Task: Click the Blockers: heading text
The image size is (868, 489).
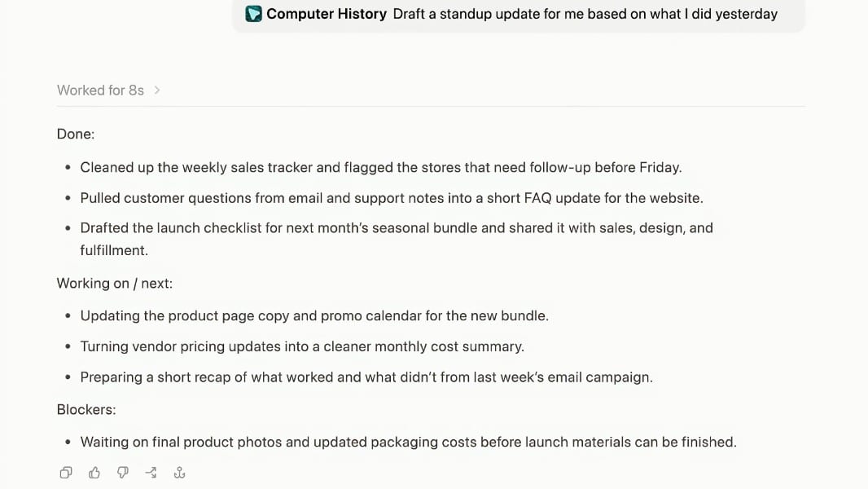Action: click(86, 410)
